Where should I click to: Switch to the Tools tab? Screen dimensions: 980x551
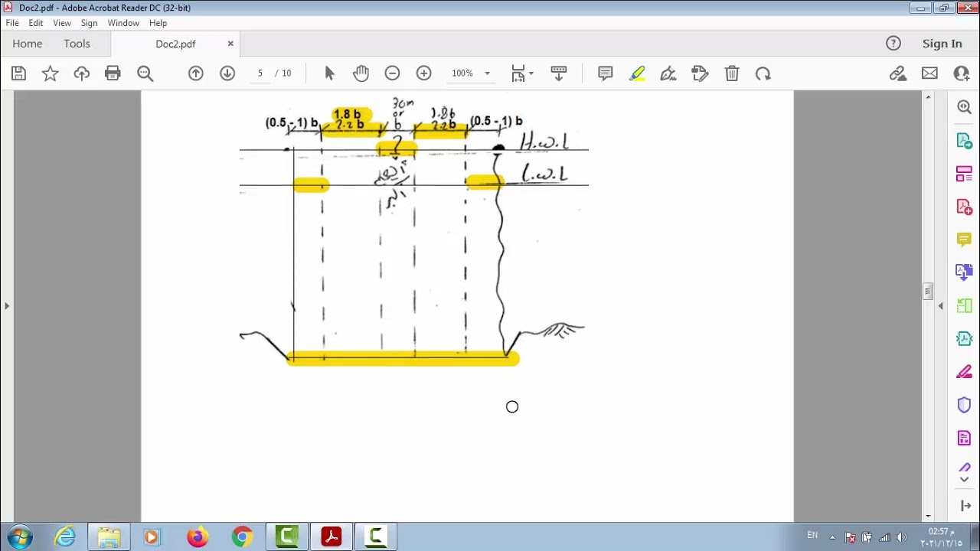click(77, 44)
